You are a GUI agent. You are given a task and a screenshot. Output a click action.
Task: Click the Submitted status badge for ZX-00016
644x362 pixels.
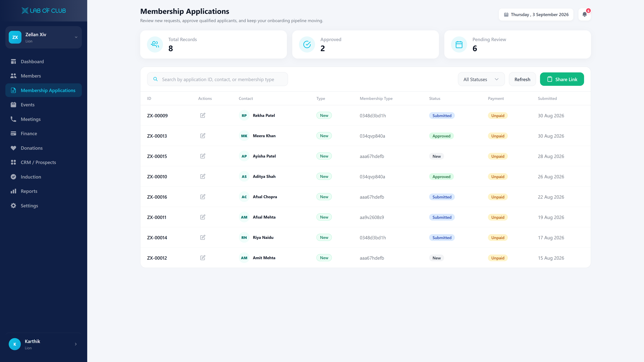coord(442,197)
